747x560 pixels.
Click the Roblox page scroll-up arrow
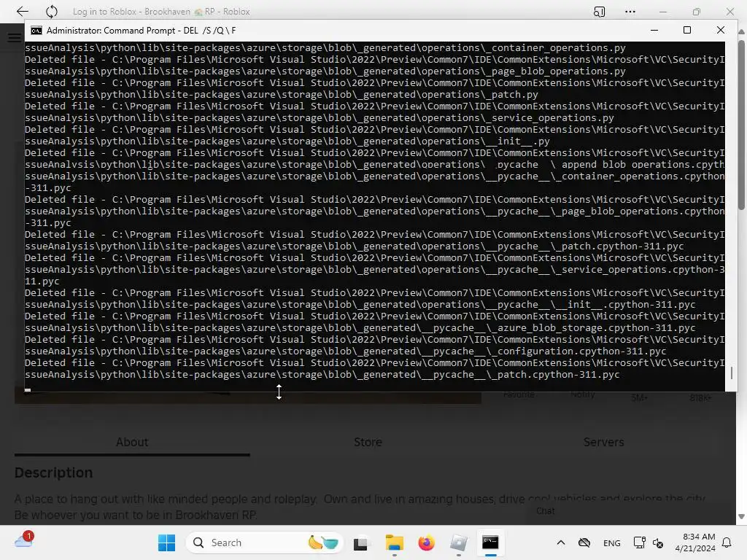click(741, 31)
